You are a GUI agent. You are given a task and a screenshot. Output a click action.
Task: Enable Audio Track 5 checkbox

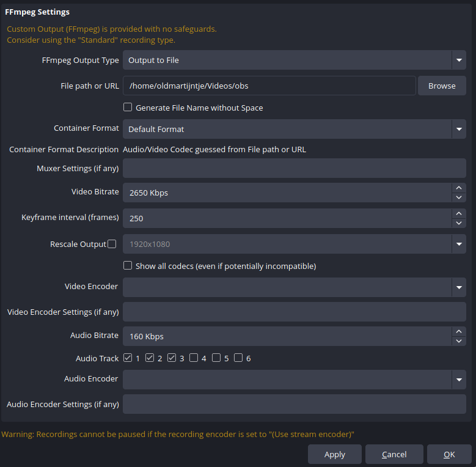216,358
